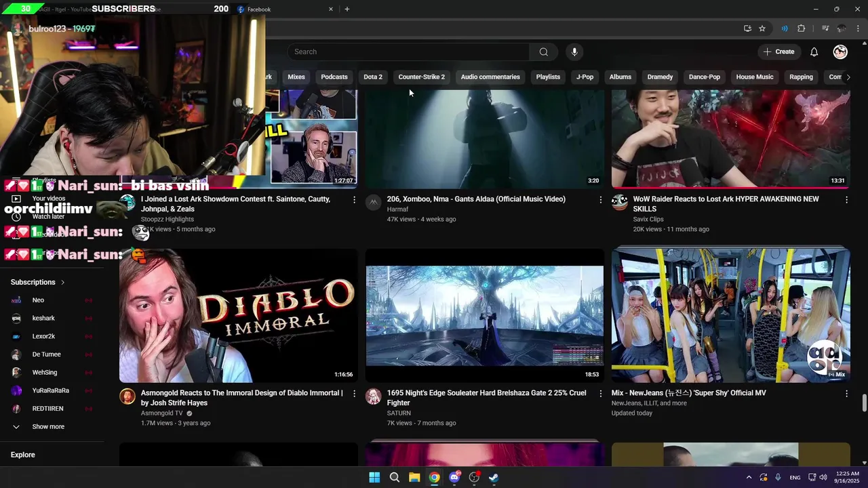Bookmark this page with star icon
Image resolution: width=868 pixels, height=488 pixels.
[x=762, y=28]
